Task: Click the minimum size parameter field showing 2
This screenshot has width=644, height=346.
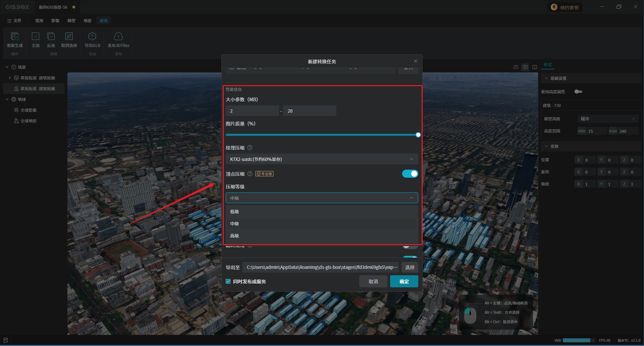Action: tap(252, 111)
